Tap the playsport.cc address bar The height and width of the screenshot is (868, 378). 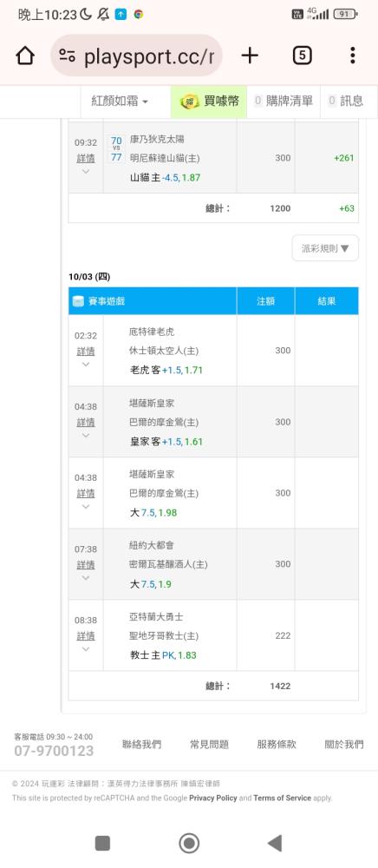pyautogui.click(x=136, y=56)
